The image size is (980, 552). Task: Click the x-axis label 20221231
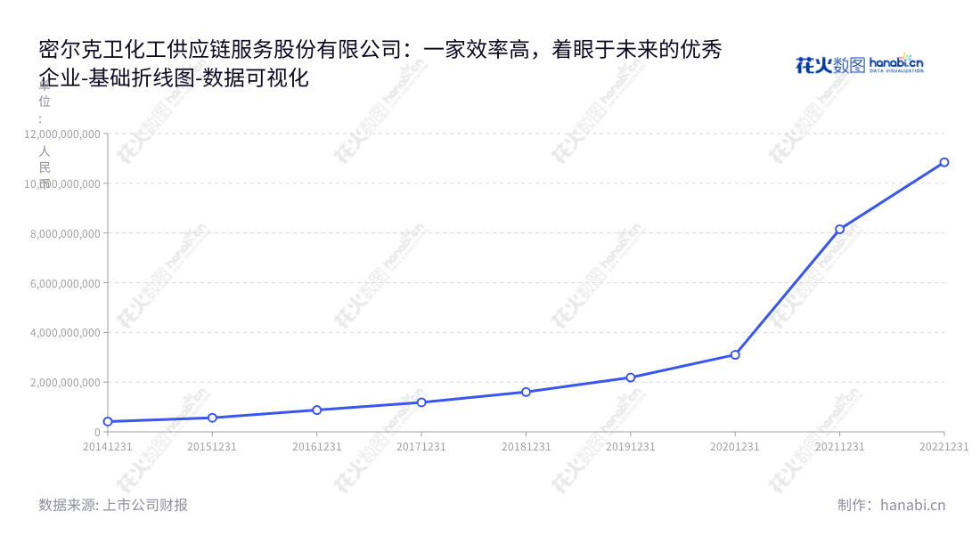pos(943,446)
